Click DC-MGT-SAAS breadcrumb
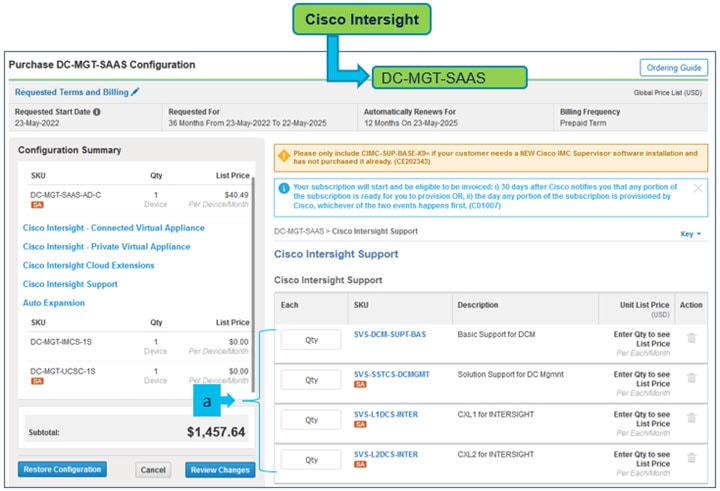 click(299, 231)
